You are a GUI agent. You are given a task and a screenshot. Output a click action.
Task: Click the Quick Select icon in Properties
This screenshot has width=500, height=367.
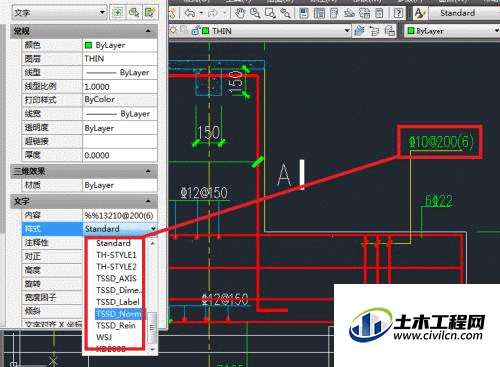tap(150, 13)
